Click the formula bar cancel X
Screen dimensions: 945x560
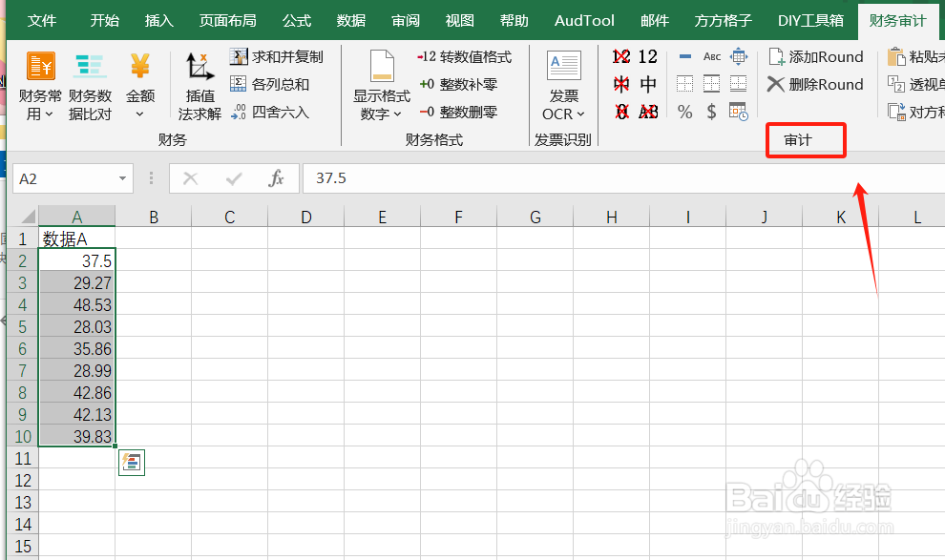click(191, 178)
